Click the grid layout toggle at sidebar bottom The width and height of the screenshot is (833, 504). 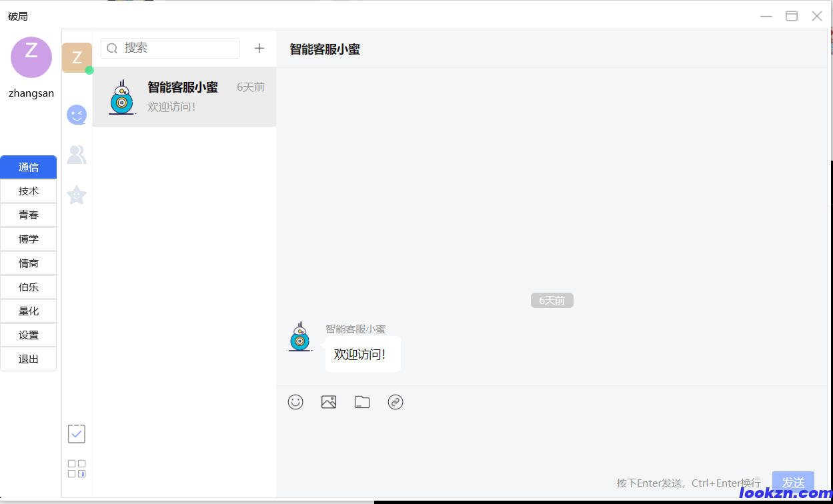[x=76, y=467]
